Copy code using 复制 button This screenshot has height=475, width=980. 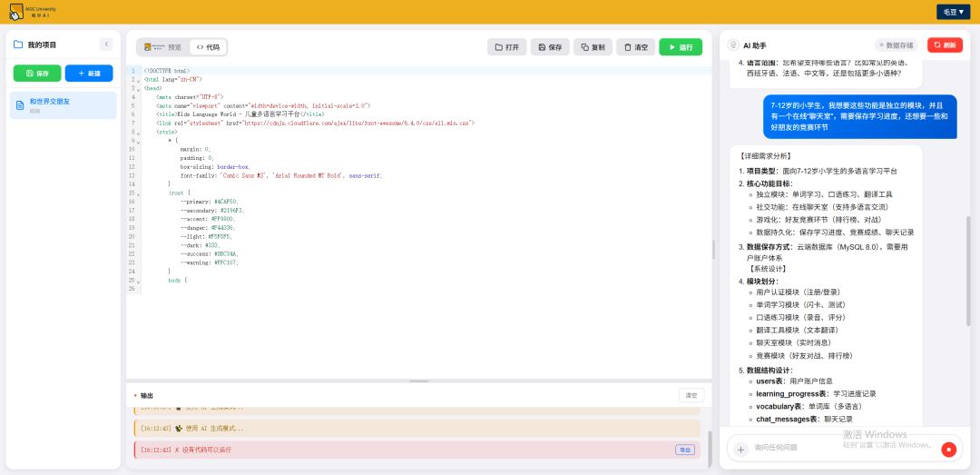coord(593,46)
